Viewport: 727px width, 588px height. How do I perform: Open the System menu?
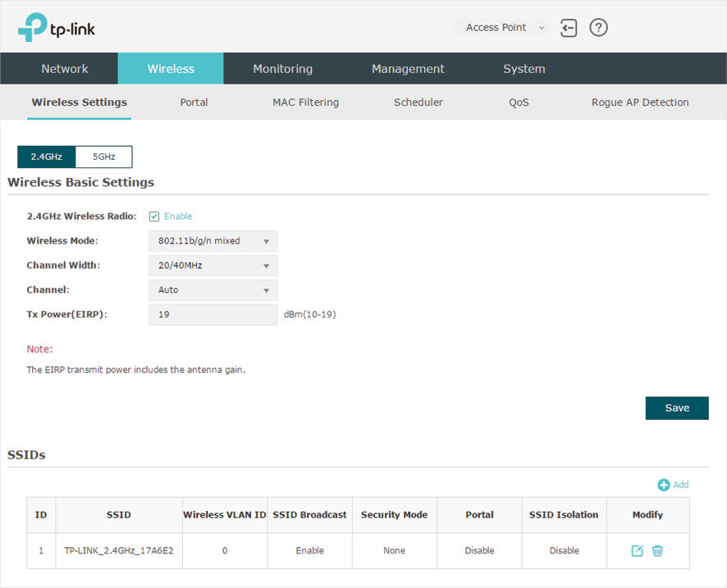524,69
